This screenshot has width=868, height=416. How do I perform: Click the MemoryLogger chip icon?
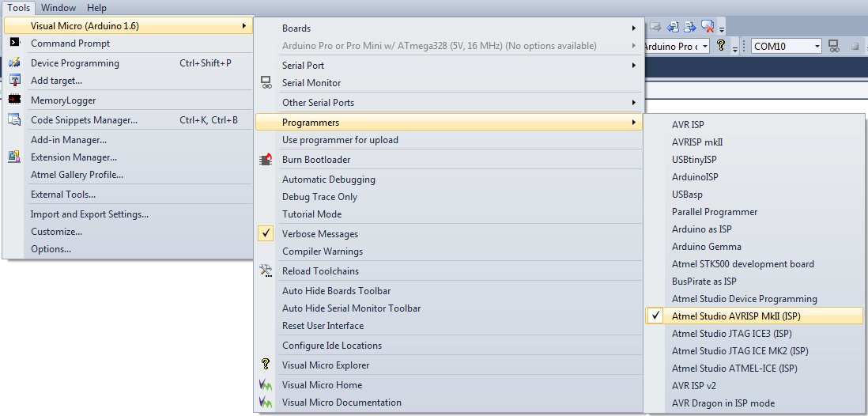pos(15,100)
